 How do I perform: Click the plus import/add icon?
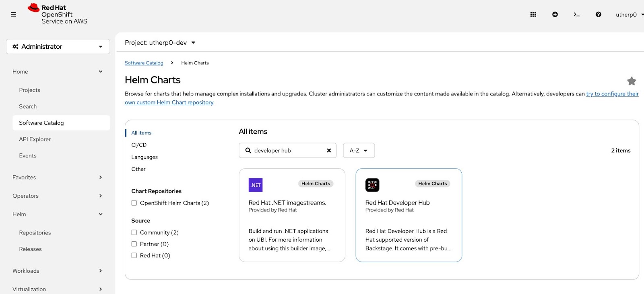pyautogui.click(x=555, y=14)
